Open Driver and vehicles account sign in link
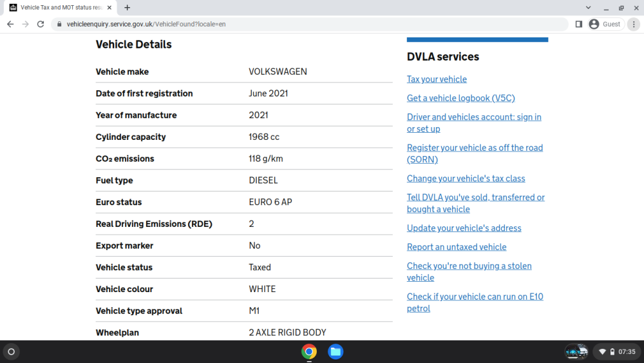This screenshot has width=644, height=363. click(474, 123)
